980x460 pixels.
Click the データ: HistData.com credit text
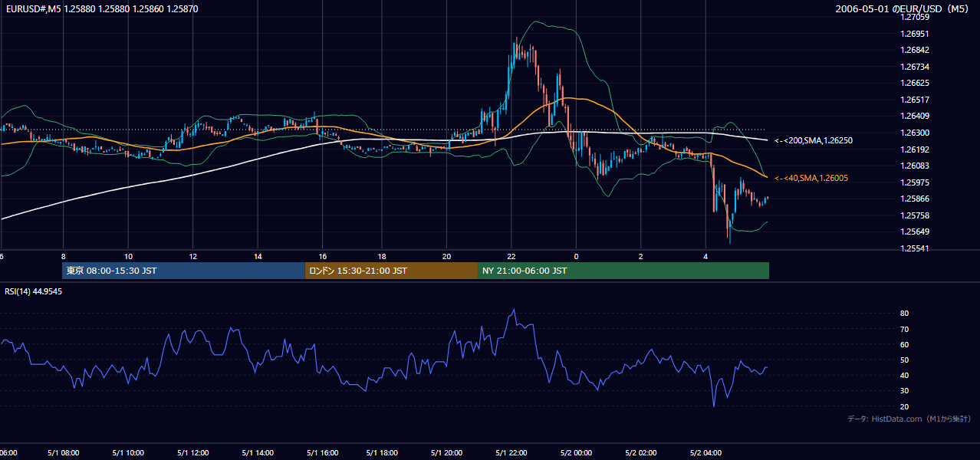909,419
